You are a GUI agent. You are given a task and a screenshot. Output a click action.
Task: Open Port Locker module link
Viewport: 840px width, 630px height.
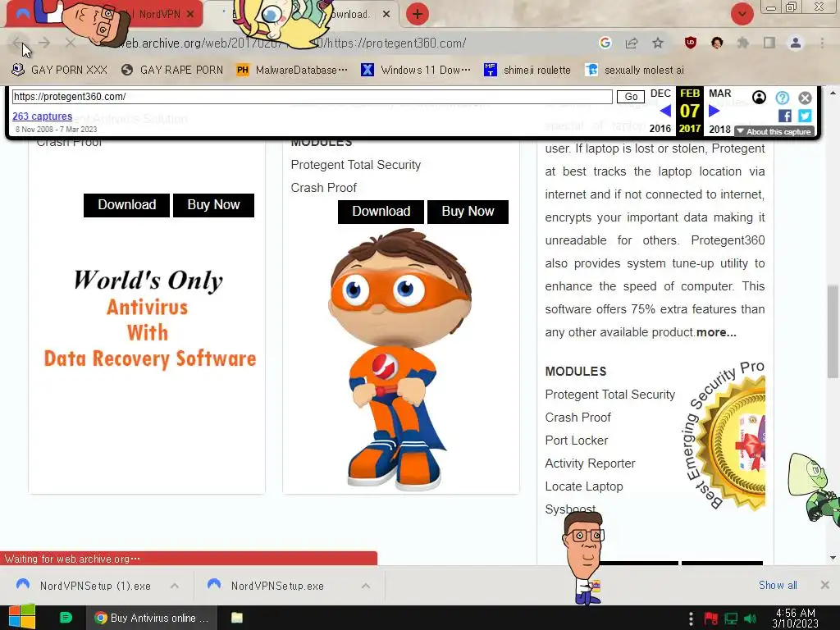point(577,441)
